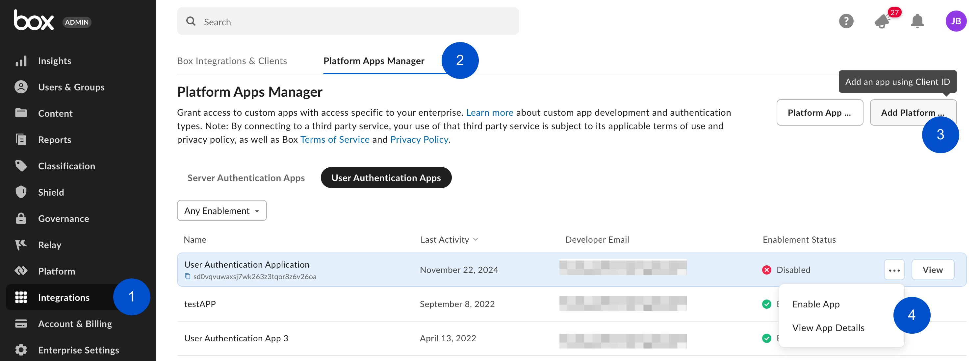Open Enterprise Settings via the gear icon
Viewport: 980px width, 361px height.
21,349
